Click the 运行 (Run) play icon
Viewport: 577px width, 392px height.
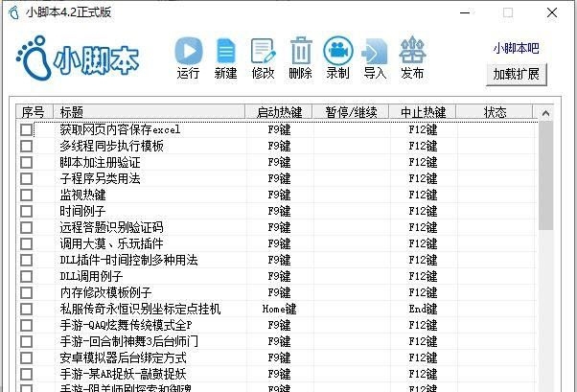[188, 51]
